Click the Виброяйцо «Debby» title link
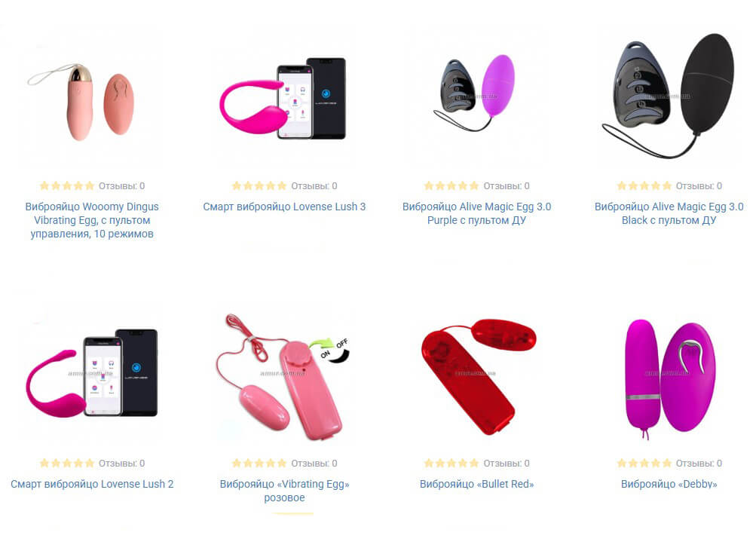This screenshot has height=551, width=756. (669, 484)
